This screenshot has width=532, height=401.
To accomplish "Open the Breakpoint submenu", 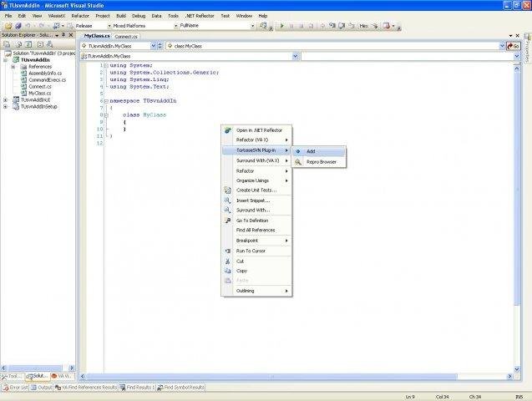I will [x=256, y=241].
